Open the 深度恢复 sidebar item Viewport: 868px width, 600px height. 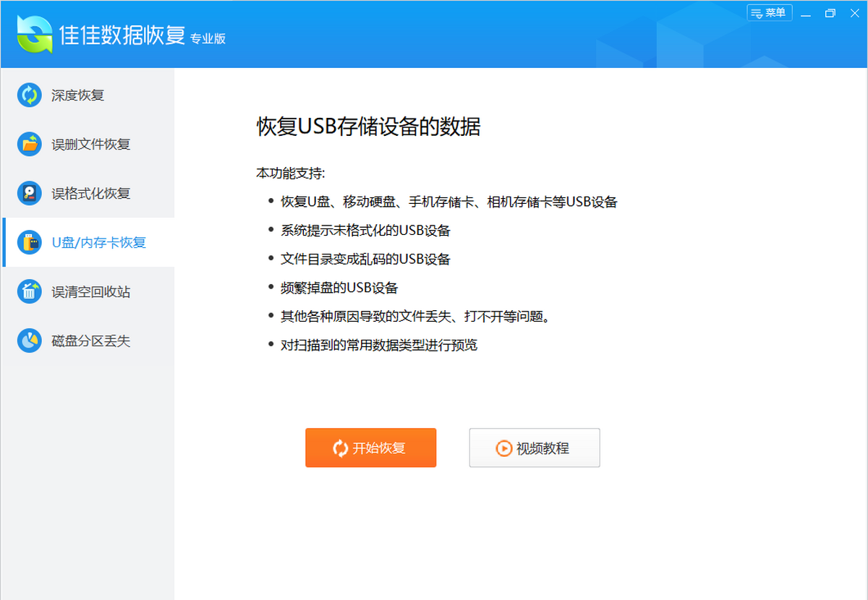click(88, 95)
